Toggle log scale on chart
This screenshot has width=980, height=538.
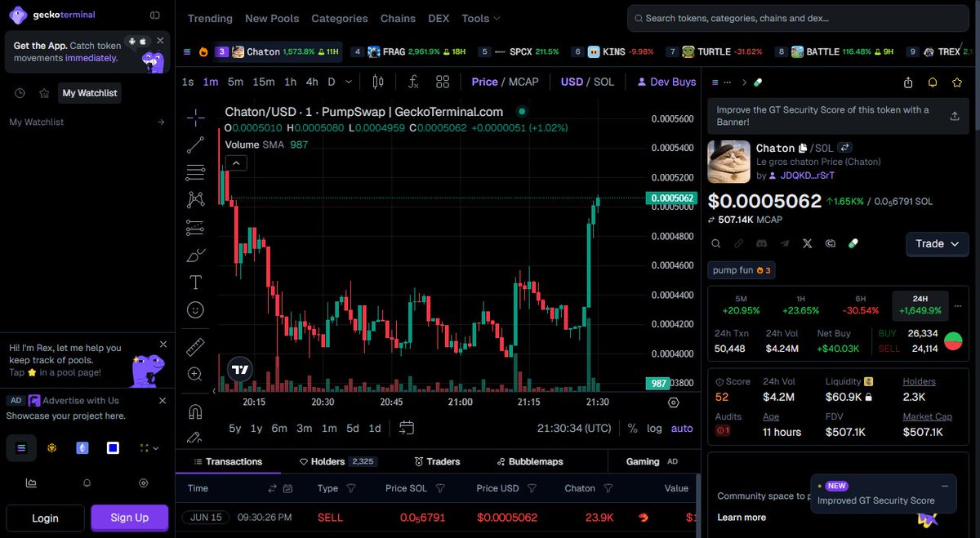[x=654, y=428]
